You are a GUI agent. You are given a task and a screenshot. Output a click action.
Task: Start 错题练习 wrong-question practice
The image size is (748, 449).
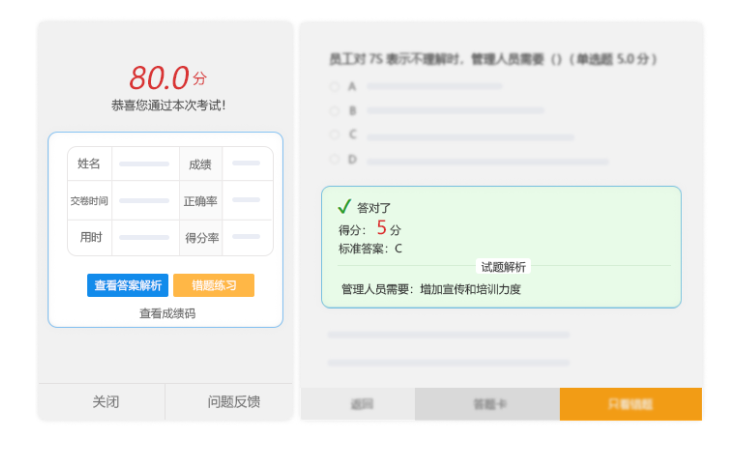213,286
